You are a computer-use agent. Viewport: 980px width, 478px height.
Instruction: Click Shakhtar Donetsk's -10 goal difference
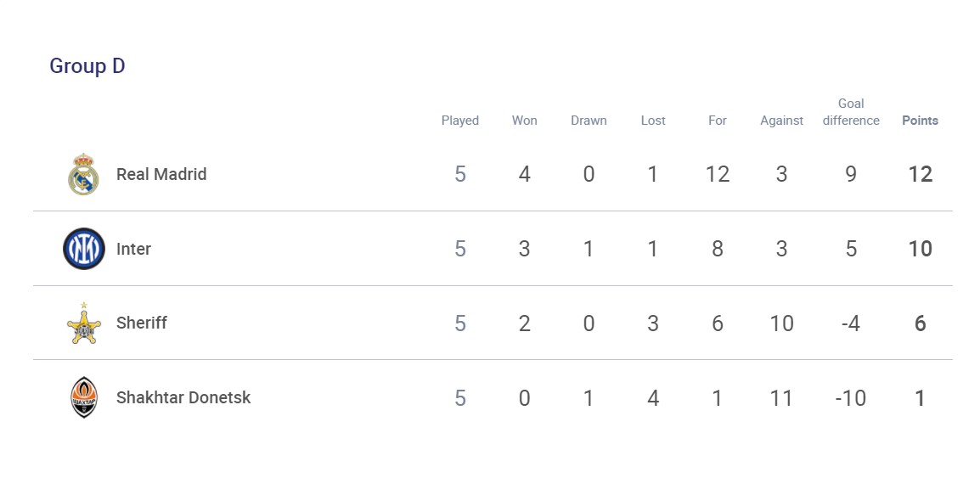851,397
